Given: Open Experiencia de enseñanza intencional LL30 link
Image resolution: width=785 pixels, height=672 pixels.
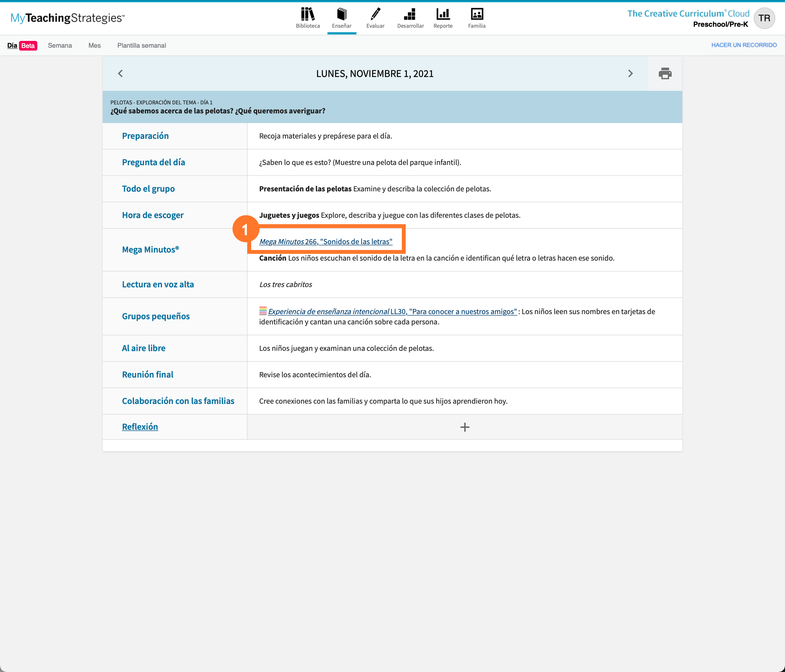Looking at the screenshot, I should pyautogui.click(x=392, y=312).
